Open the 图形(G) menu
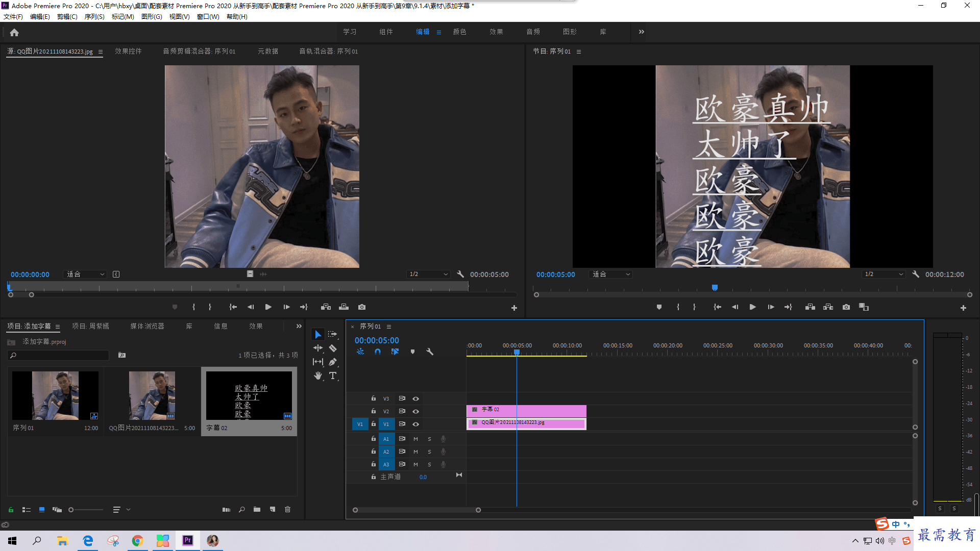This screenshot has height=551, width=980. (152, 17)
